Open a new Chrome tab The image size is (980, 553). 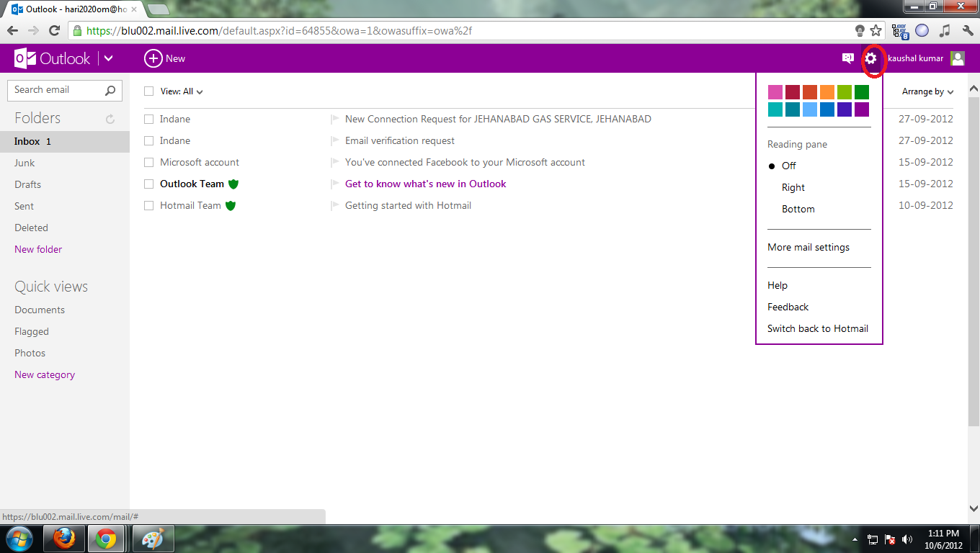click(x=158, y=9)
